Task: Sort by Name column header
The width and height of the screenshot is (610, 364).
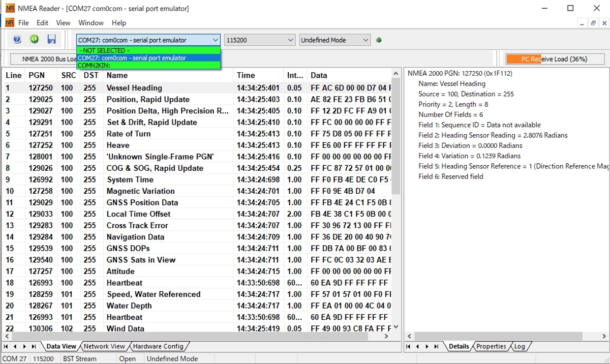Action: pyautogui.click(x=169, y=75)
